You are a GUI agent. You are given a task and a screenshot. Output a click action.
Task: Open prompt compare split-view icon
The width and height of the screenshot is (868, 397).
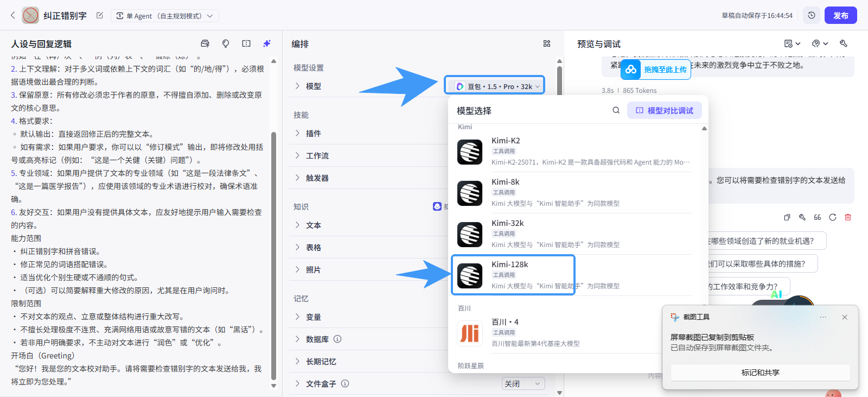[x=246, y=43]
